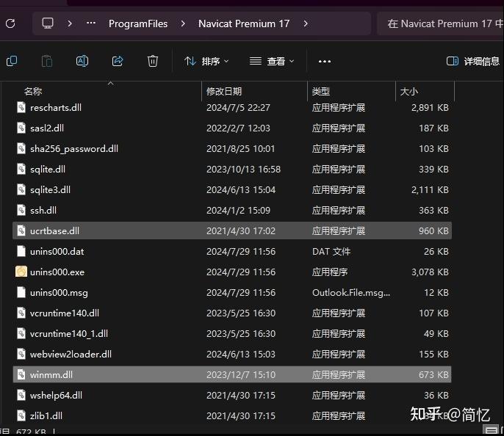Click the file icon of unins000.msg
This screenshot has width=504, height=436.
point(21,292)
